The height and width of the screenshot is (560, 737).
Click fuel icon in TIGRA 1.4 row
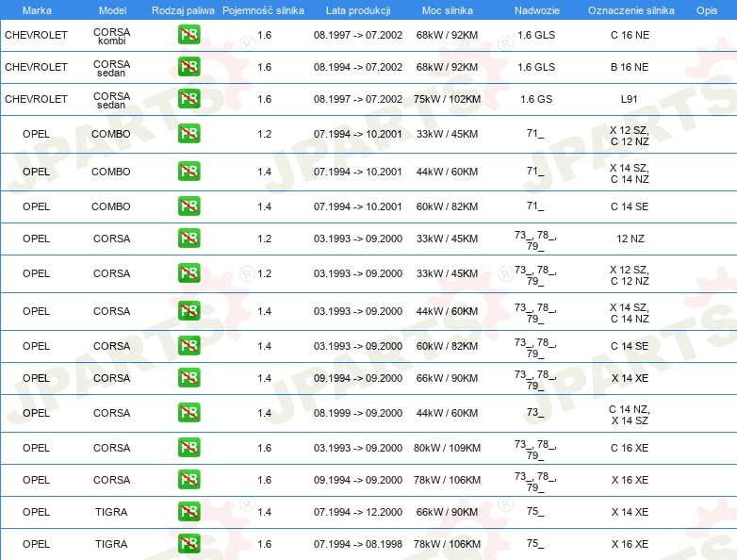188,512
